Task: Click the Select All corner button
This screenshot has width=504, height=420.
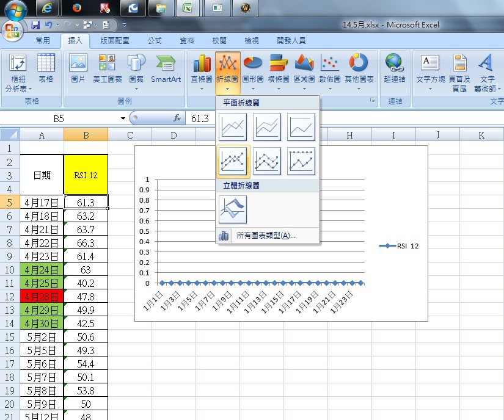Action: tap(10, 134)
